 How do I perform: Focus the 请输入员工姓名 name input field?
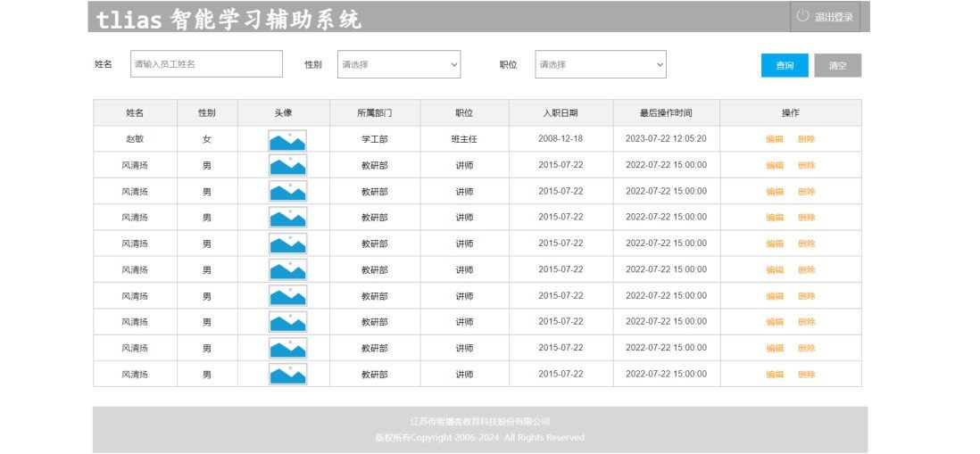tap(206, 63)
